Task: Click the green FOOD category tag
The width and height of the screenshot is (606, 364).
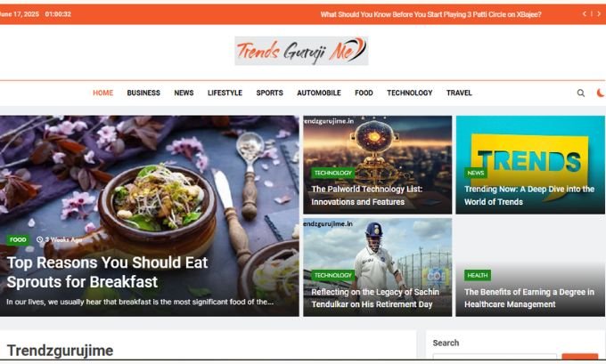Action: [x=18, y=239]
